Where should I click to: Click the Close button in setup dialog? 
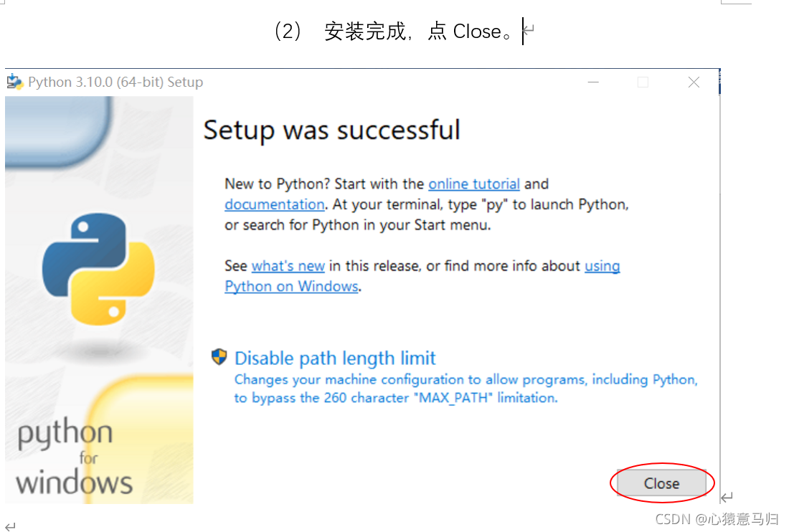pos(662,483)
